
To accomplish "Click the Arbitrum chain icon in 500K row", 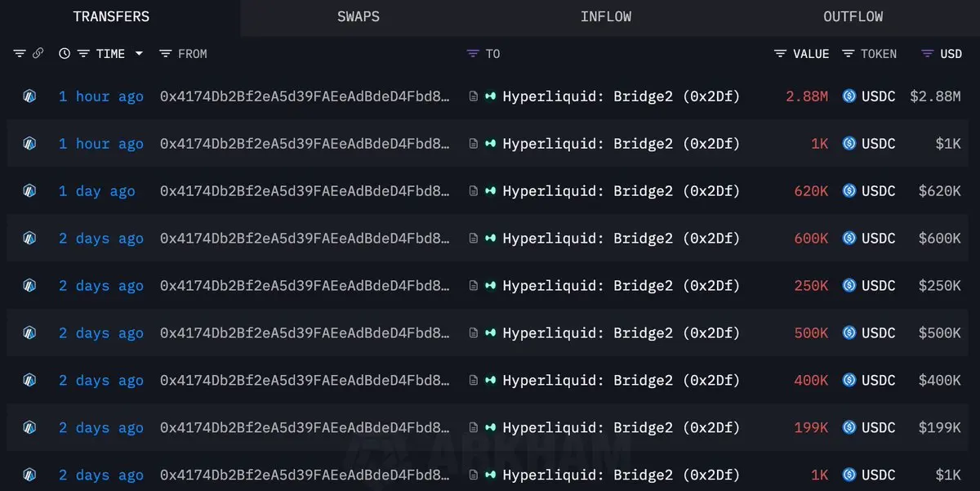I will point(30,333).
